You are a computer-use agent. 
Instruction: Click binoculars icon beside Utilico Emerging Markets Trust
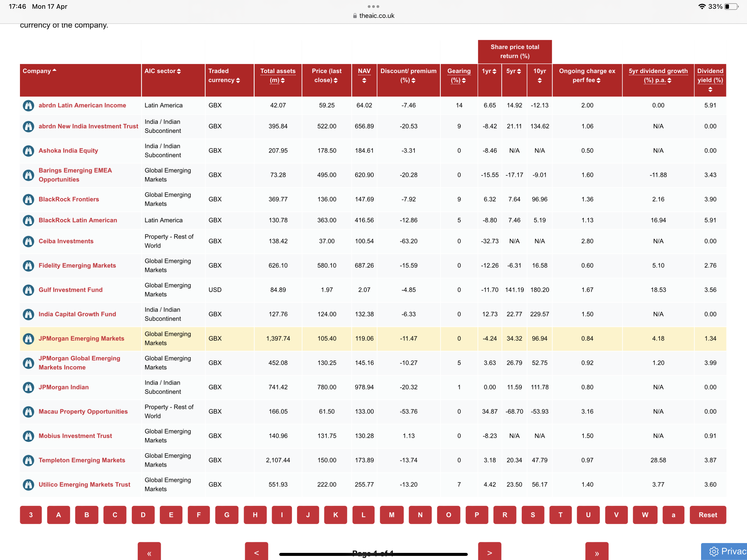[x=28, y=484]
